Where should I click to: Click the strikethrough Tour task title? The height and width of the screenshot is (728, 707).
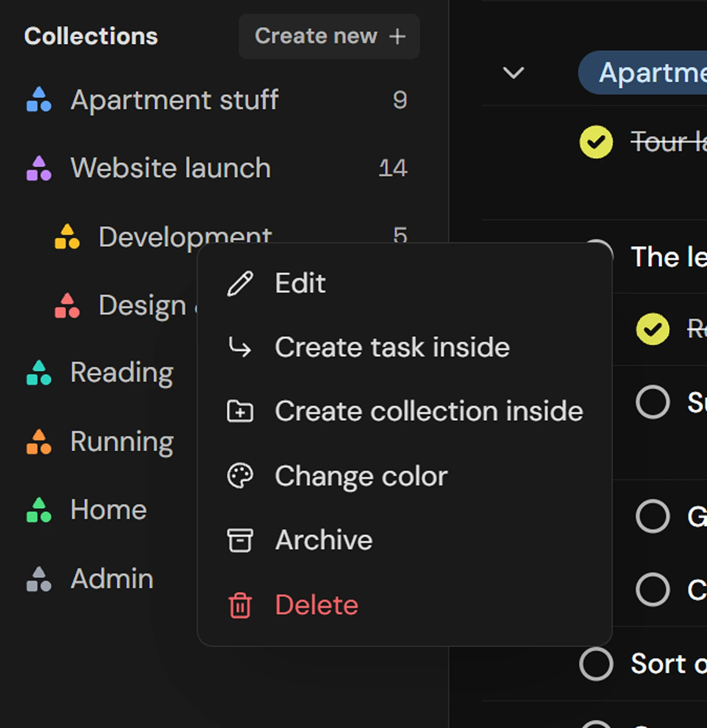click(x=669, y=142)
